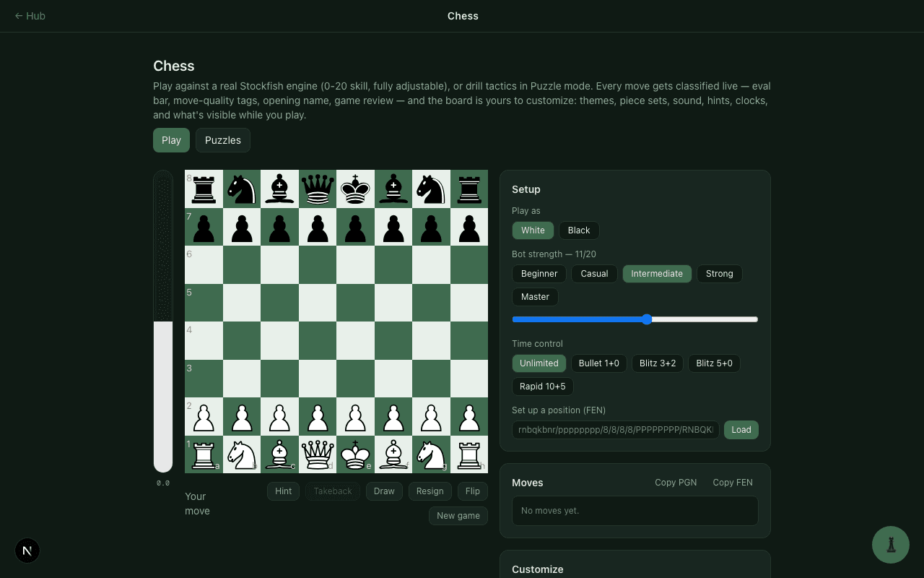Choose Rapid 10+5 time control
This screenshot has width=924, height=578.
click(543, 387)
